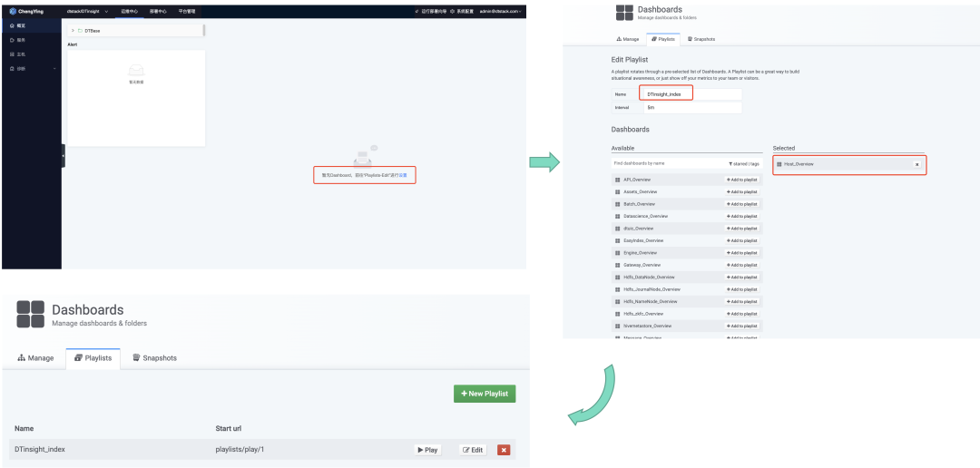Add API_Overview to playlist
This screenshot has height=468, width=980.
coord(742,180)
